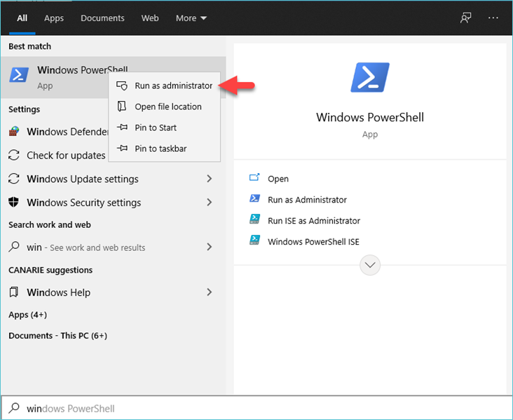The image size is (513, 420).
Task: Click the Windows Security shield icon
Action: [14, 203]
